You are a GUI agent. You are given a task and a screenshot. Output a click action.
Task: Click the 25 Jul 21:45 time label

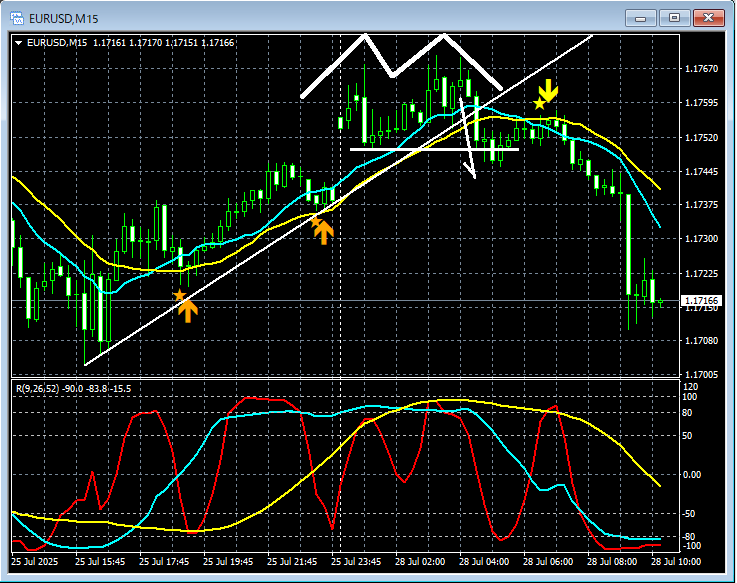pyautogui.click(x=292, y=562)
